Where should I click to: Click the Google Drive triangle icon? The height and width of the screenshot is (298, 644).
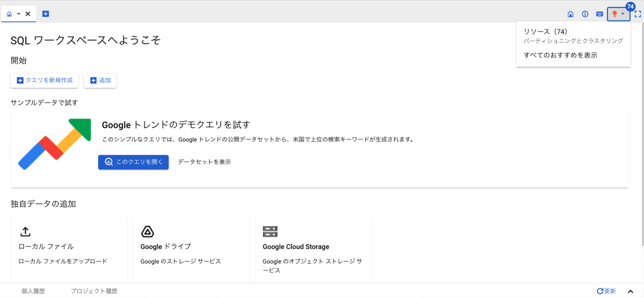148,232
